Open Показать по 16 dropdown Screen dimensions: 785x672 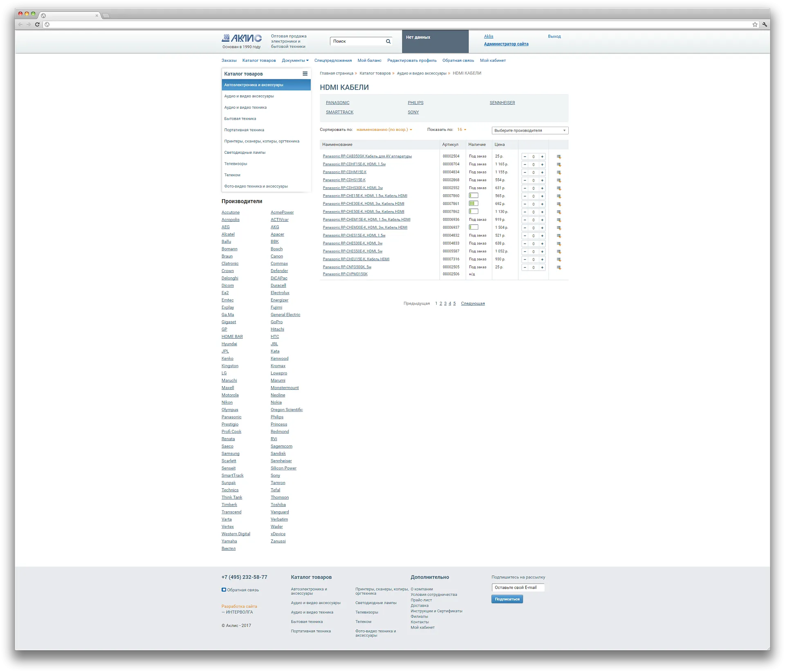click(x=462, y=130)
